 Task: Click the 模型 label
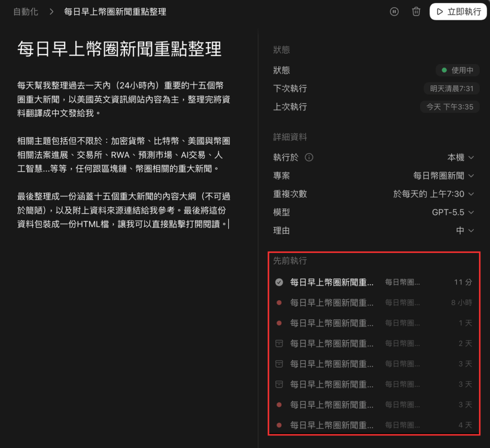pos(281,213)
